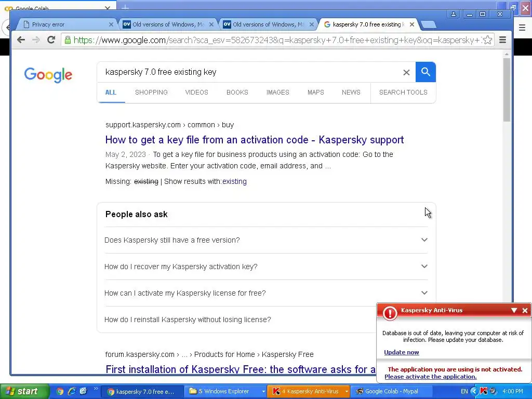
Task: Go back using the browser back arrow
Action: (21, 40)
